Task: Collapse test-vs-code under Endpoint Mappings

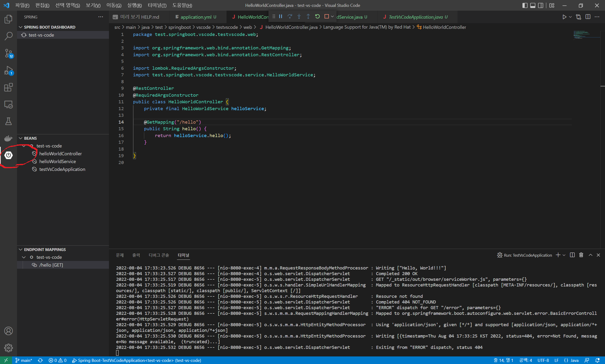Action: point(24,257)
